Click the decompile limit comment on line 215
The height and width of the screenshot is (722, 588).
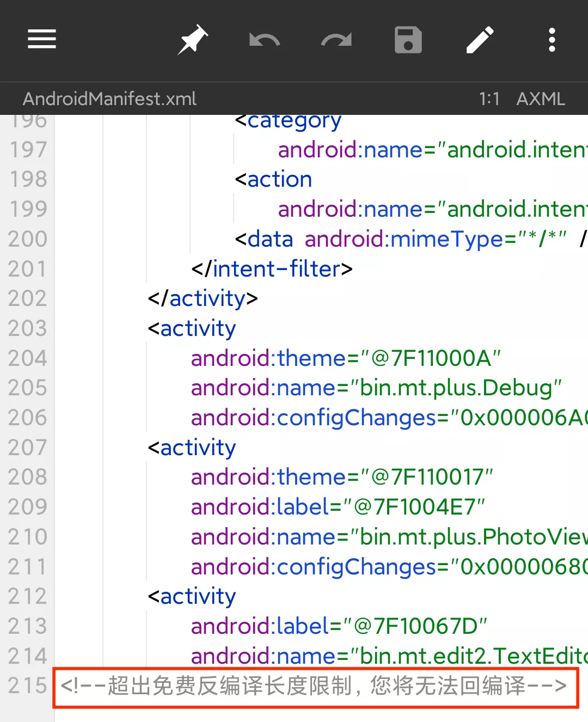pos(314,686)
